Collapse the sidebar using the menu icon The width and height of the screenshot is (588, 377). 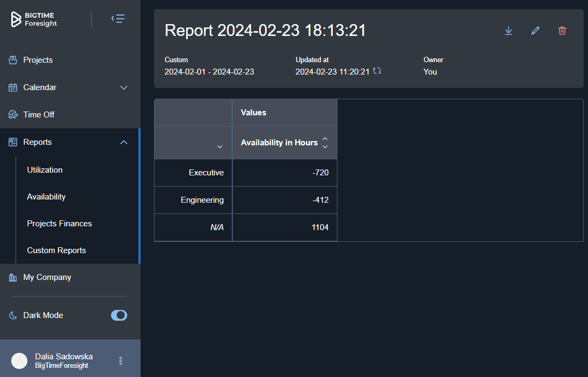[118, 19]
